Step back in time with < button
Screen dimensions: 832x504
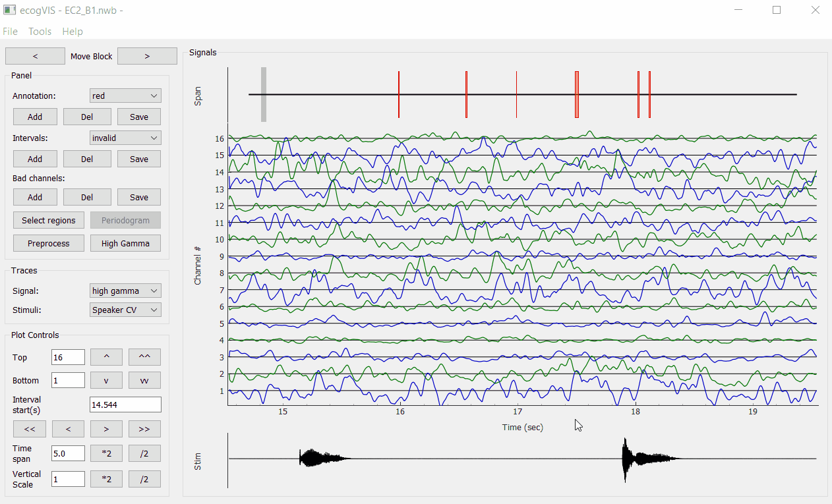pos(68,429)
